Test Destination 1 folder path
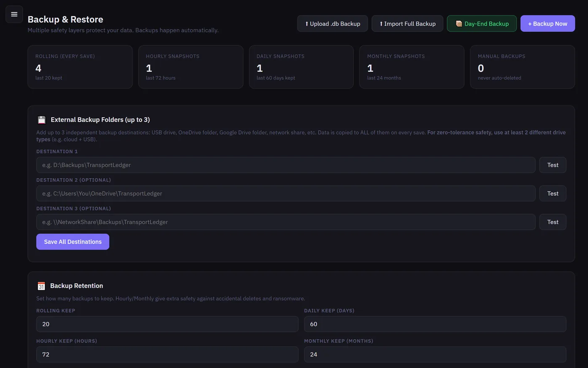588x368 pixels. click(553, 165)
